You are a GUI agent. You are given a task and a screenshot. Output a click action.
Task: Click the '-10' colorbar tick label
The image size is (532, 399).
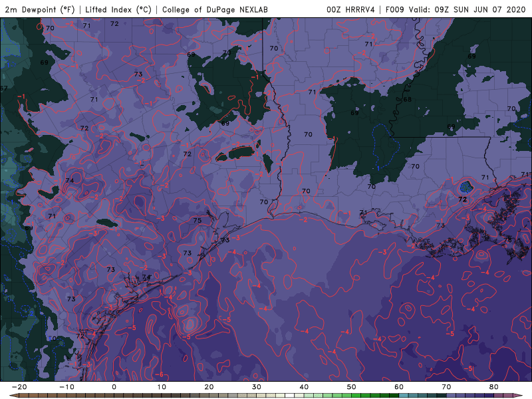coord(66,387)
